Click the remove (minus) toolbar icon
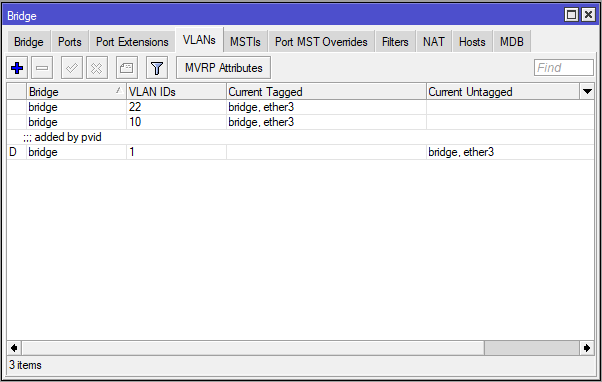 coord(42,68)
